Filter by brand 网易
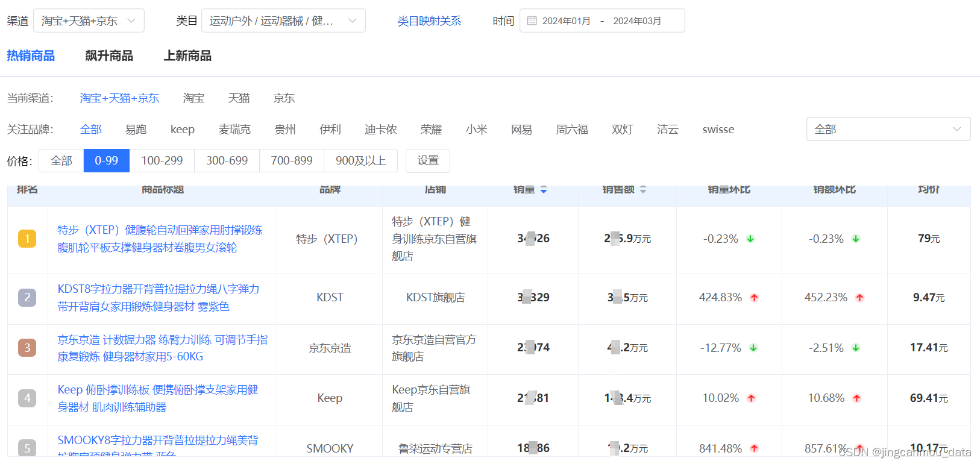The image size is (980, 464). pos(521,130)
